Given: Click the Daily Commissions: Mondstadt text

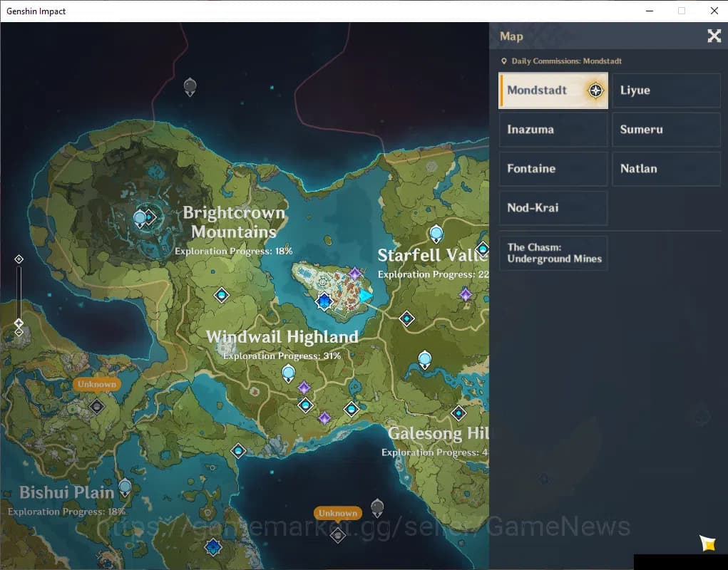Looking at the screenshot, I should [x=566, y=61].
